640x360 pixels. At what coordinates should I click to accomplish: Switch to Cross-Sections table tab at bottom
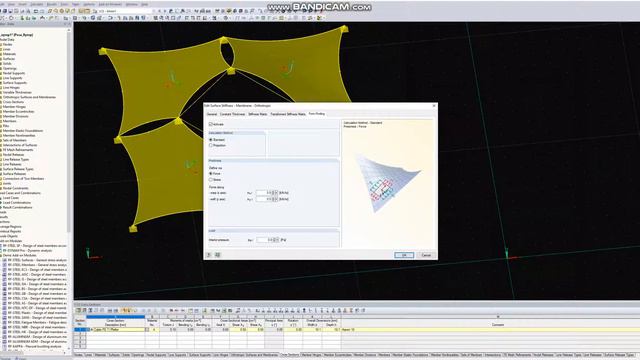(290, 355)
